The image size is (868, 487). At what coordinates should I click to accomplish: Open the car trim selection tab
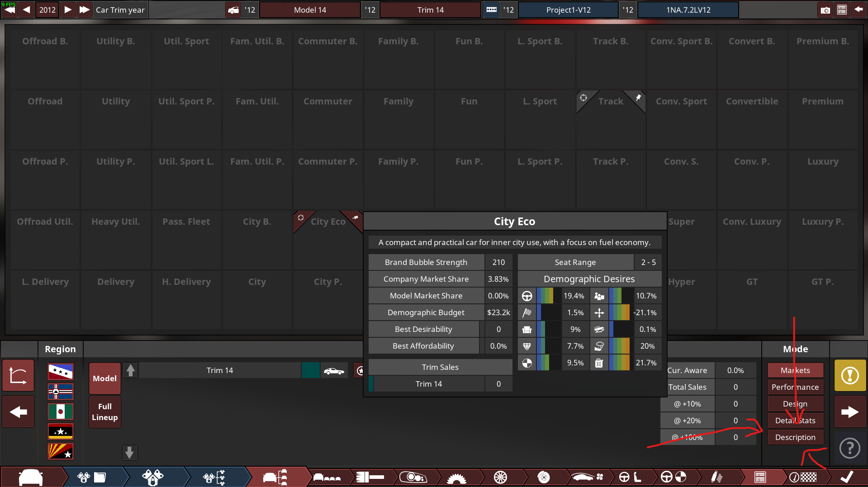point(275,477)
